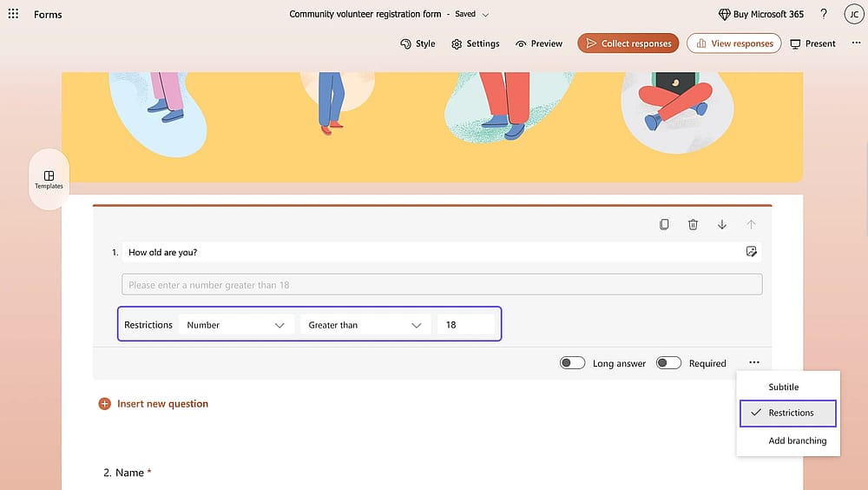Click the Forms home label
Image resolution: width=868 pixels, height=490 pixels.
(48, 15)
